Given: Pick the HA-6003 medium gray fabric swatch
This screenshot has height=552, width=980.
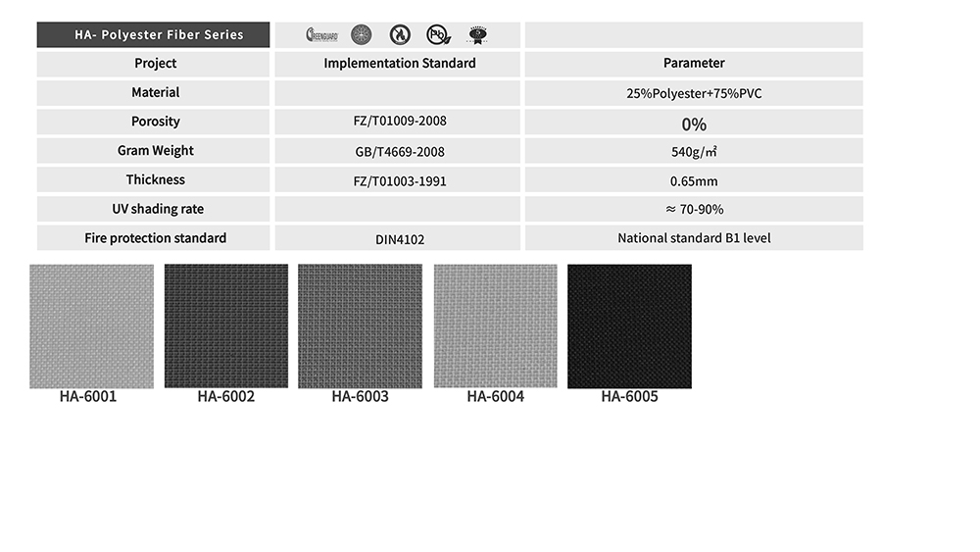Looking at the screenshot, I should 360,326.
